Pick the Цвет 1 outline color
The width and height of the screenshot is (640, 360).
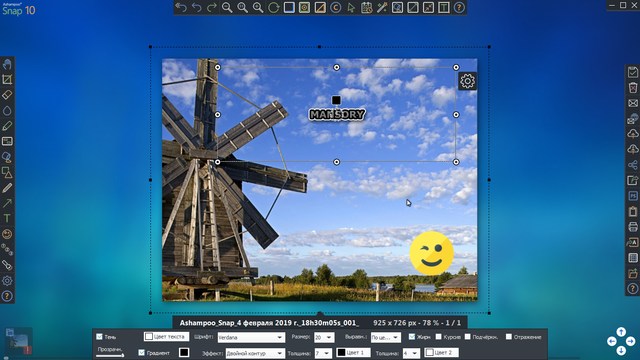pos(353,352)
